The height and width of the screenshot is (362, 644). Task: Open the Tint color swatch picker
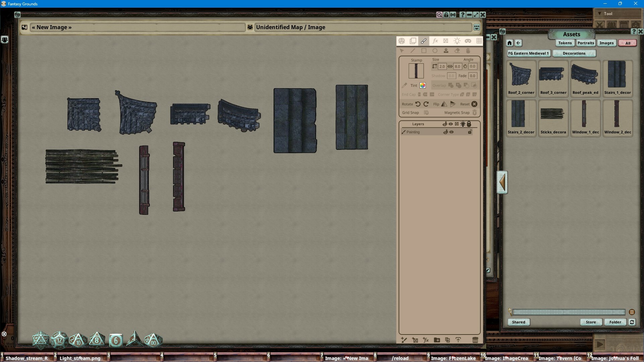pos(422,85)
